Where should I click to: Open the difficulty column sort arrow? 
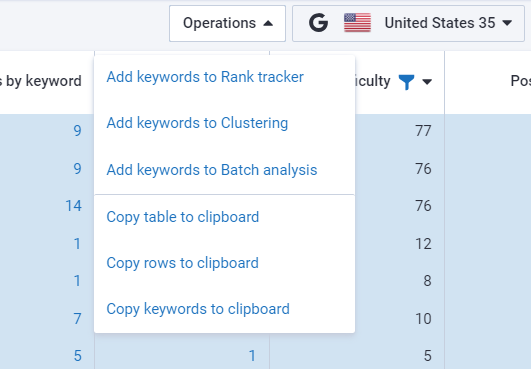tap(427, 82)
